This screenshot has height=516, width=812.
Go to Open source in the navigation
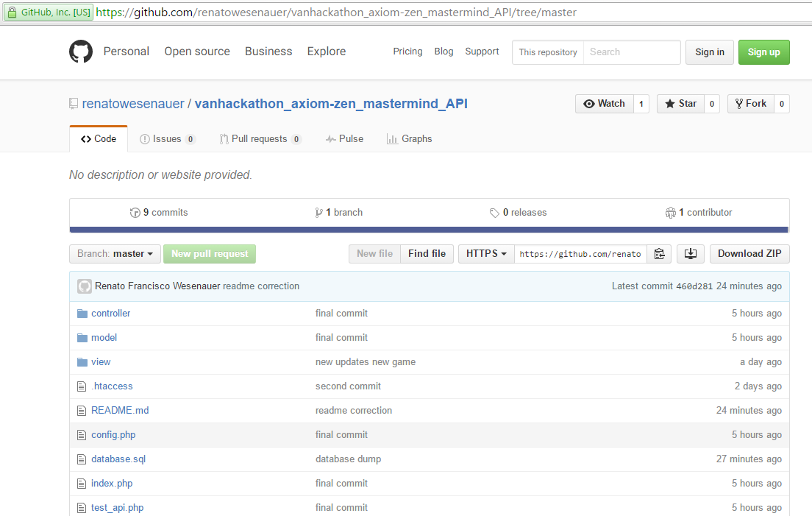[197, 52]
